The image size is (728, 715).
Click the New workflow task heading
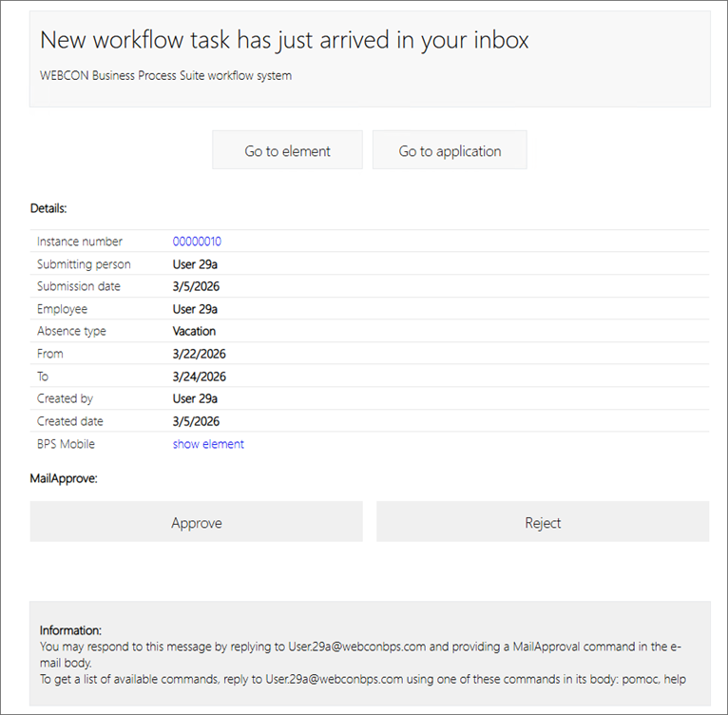[x=284, y=40]
